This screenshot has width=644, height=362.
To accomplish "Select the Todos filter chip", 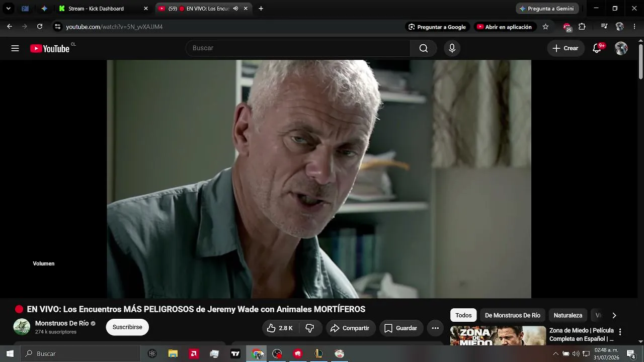I will (x=463, y=315).
